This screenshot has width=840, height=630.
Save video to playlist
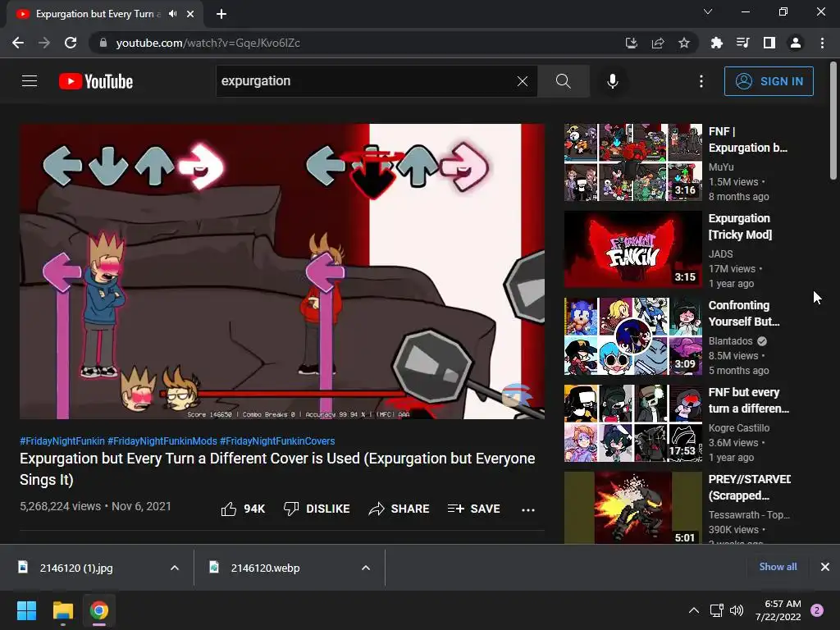tap(473, 509)
